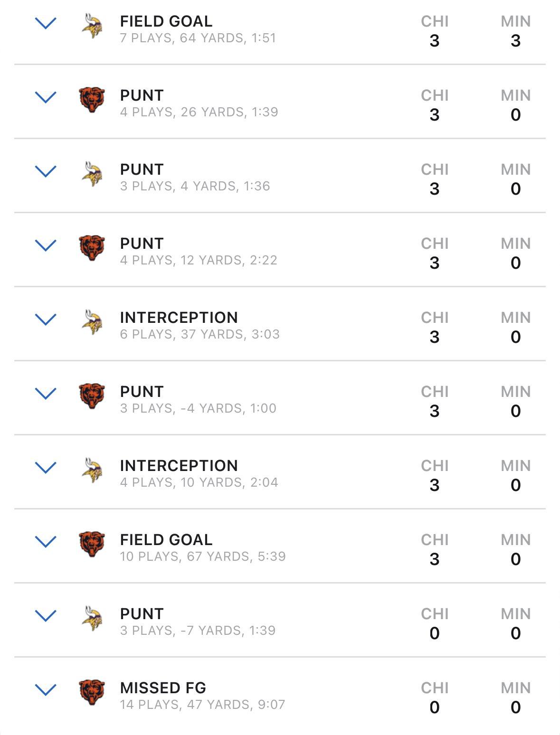The image size is (560, 735).
Task: Click Bears logo on 10-play field goal drive
Action: (x=92, y=544)
